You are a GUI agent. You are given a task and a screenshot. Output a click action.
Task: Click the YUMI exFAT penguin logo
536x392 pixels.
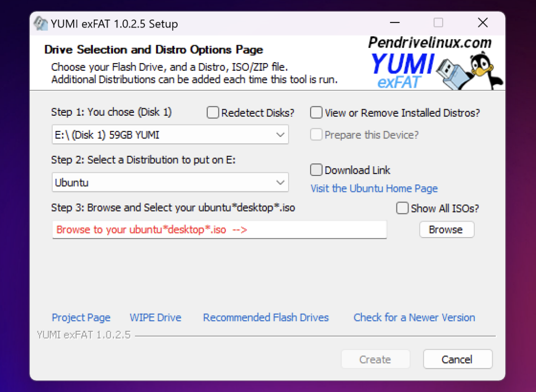tap(435, 63)
